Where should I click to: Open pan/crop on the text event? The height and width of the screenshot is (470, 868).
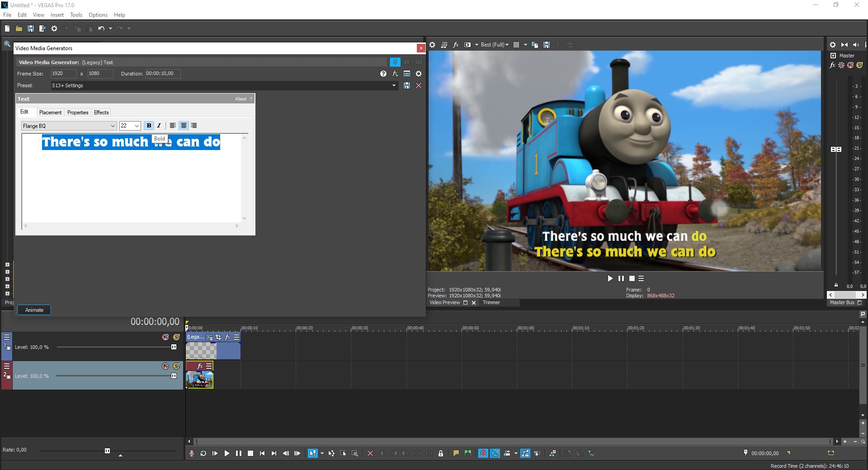218,337
